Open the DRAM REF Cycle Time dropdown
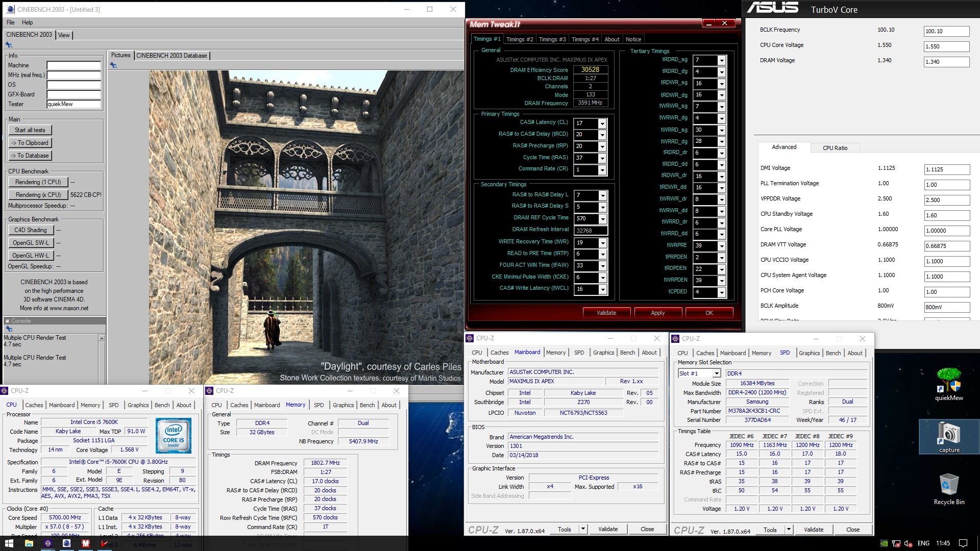The width and height of the screenshot is (980, 551). click(602, 219)
